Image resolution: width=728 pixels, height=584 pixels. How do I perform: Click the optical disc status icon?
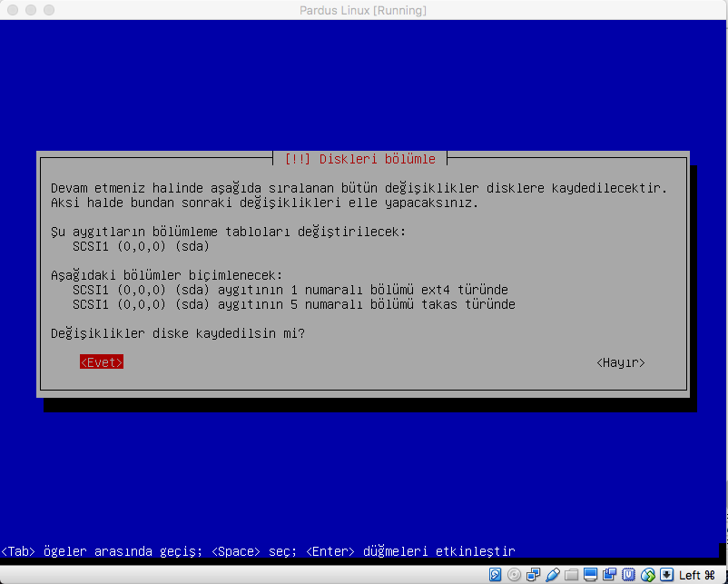(515, 575)
